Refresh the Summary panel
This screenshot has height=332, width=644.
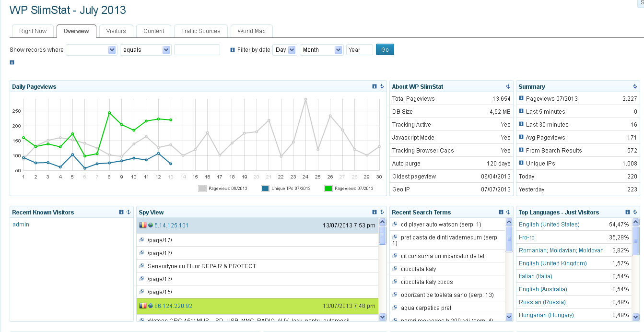(635, 86)
